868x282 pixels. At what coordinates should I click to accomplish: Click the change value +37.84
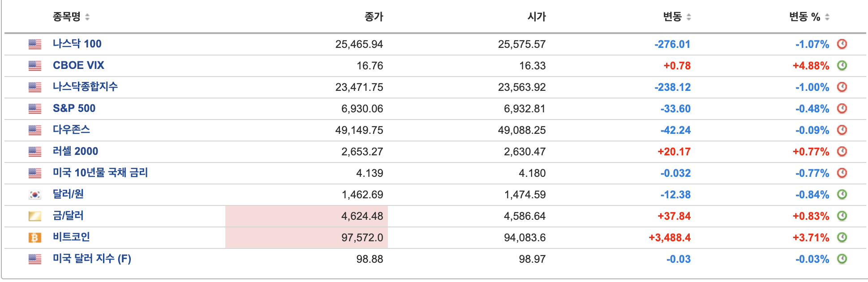(674, 216)
